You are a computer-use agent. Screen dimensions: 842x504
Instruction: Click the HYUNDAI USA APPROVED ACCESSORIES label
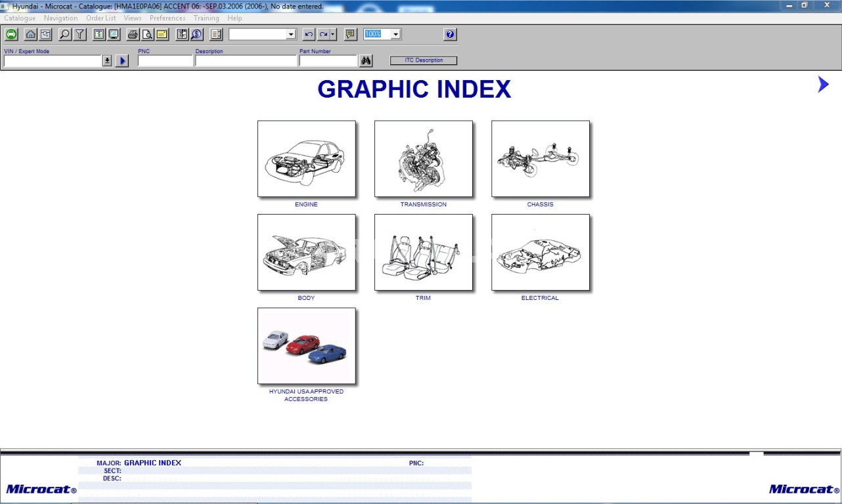click(x=306, y=395)
